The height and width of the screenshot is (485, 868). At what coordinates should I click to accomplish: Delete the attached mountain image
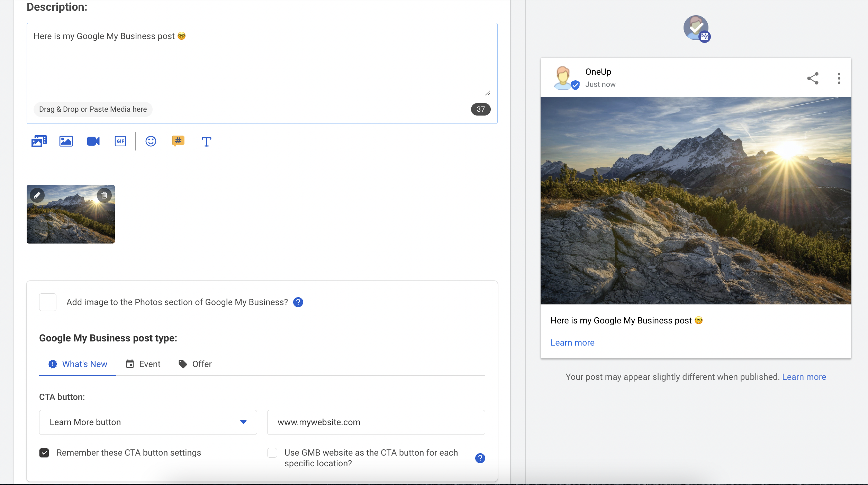pyautogui.click(x=104, y=195)
